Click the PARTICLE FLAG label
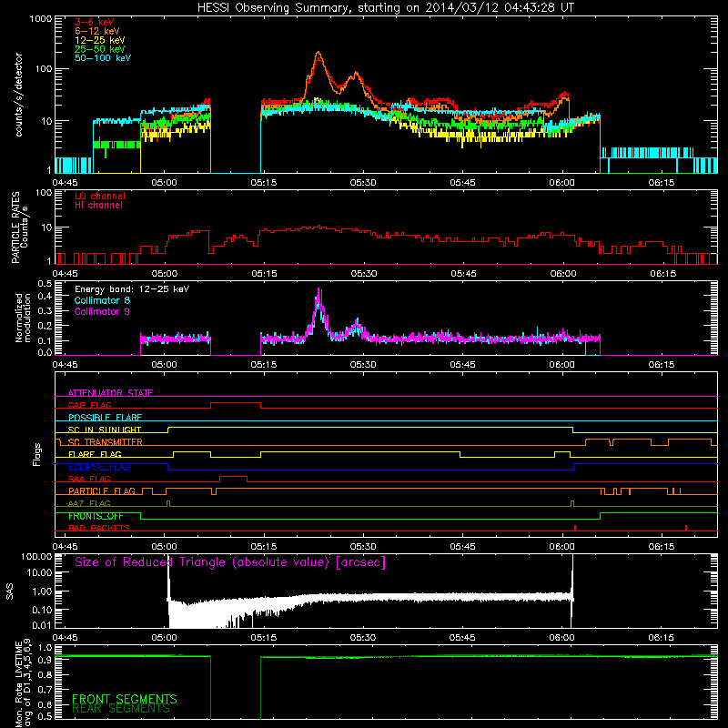 (102, 491)
